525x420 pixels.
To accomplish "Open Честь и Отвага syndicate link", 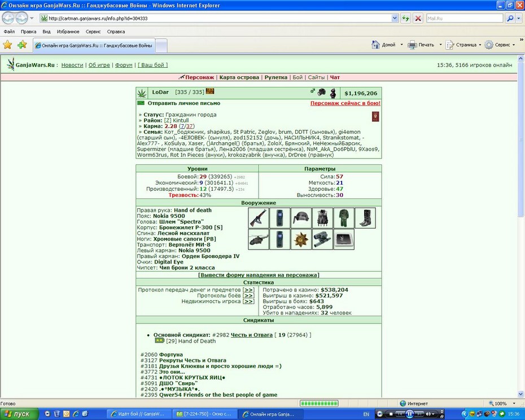I will 251,335.
